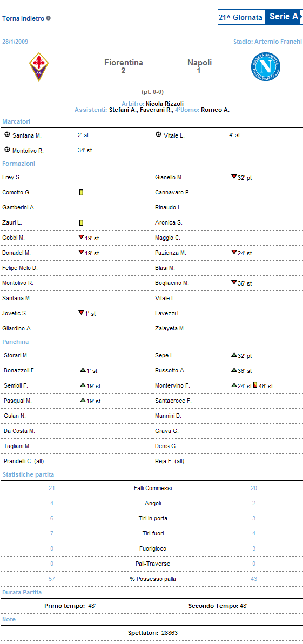Click the Fiorentina club crest logo
Viewport: 303px width, 644px height.
pos(39,66)
